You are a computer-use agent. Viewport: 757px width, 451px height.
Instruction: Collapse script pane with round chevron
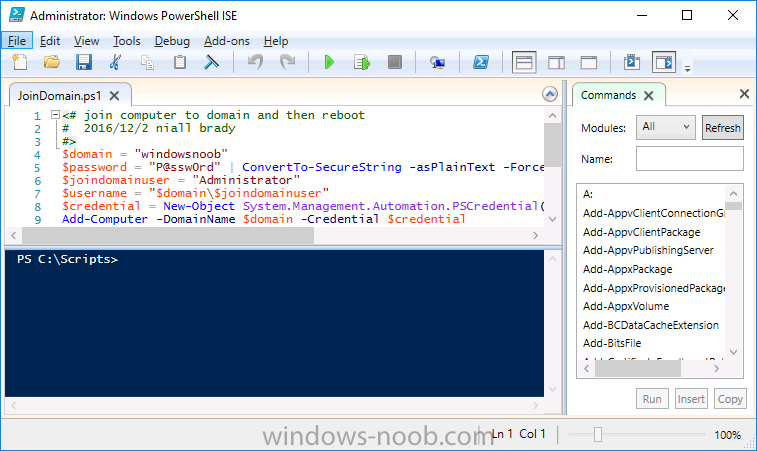(x=549, y=94)
